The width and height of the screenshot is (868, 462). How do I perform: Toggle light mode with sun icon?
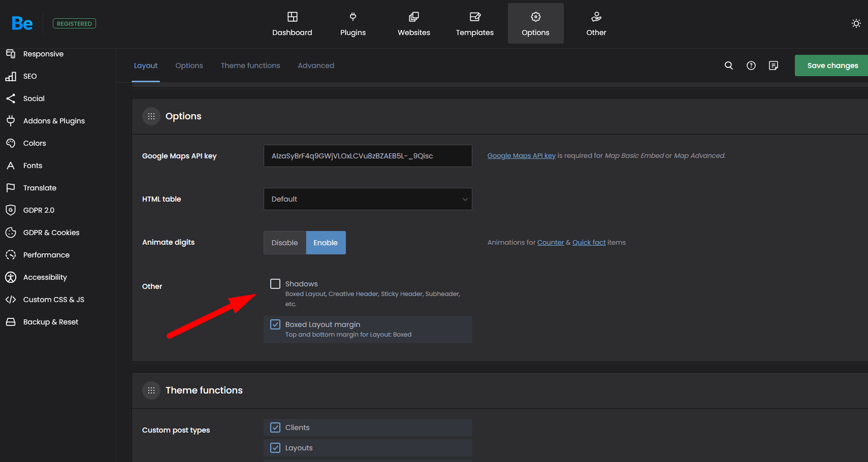point(856,23)
